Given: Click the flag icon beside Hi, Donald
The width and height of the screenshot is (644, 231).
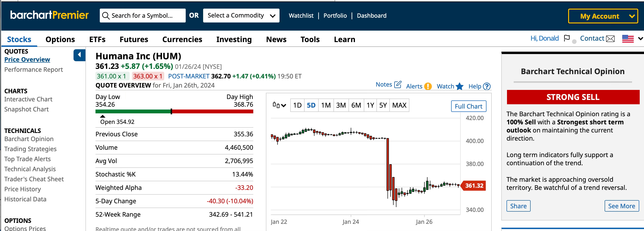Looking at the screenshot, I should (x=567, y=38).
